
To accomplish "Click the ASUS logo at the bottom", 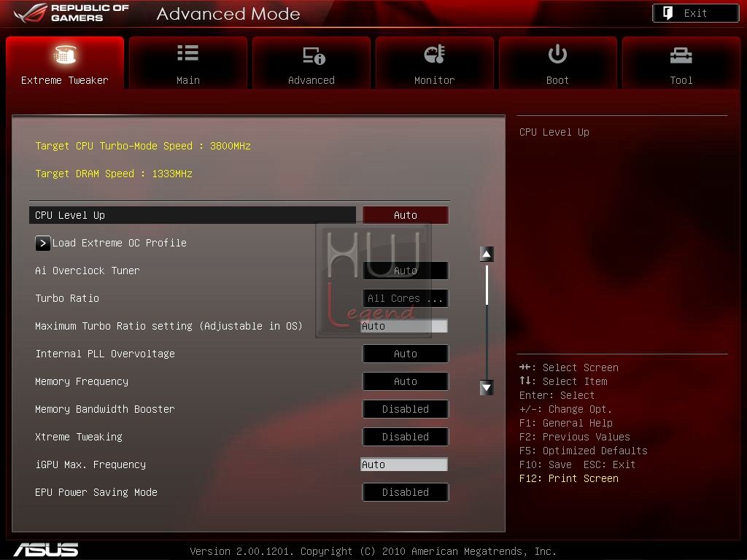I will (46, 550).
